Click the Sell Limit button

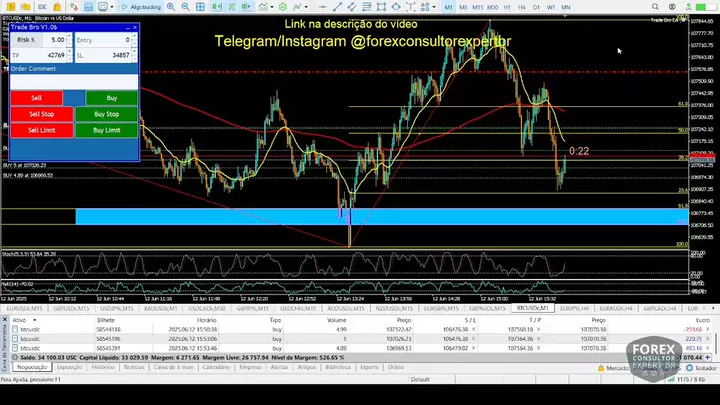click(x=42, y=130)
